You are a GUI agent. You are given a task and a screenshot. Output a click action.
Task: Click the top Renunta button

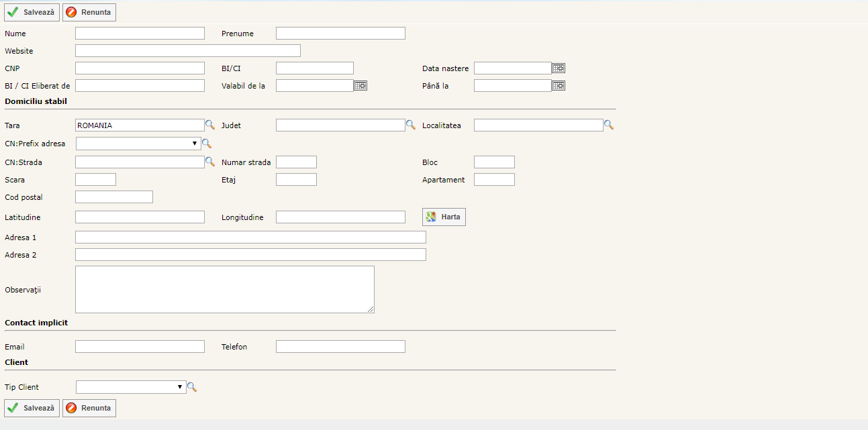[x=89, y=12]
